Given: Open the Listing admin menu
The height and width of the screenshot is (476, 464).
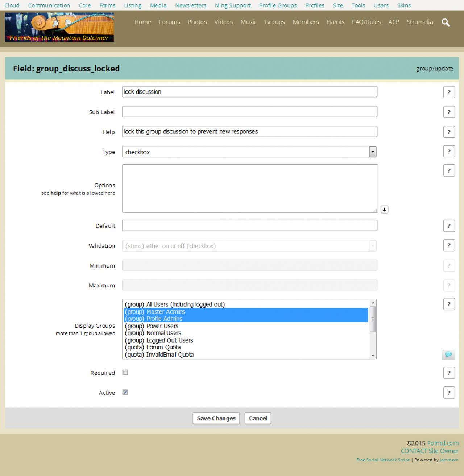Looking at the screenshot, I should 133,5.
